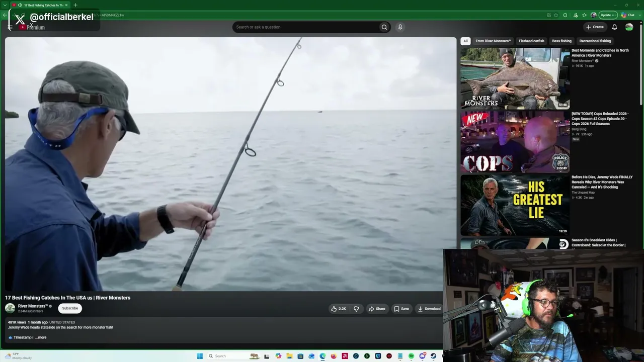Open the weather widget showing 72°F
Viewport: 644px width, 362px height.
coord(18,356)
